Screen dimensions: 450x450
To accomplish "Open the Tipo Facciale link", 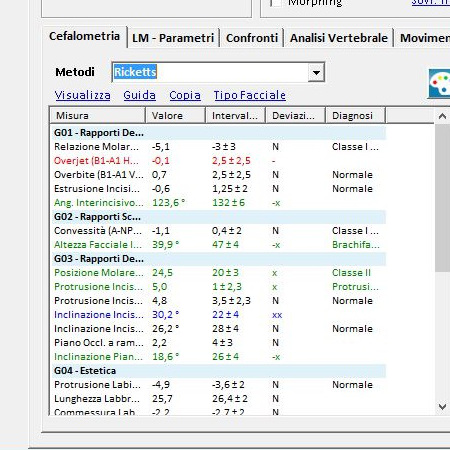I will point(250,95).
